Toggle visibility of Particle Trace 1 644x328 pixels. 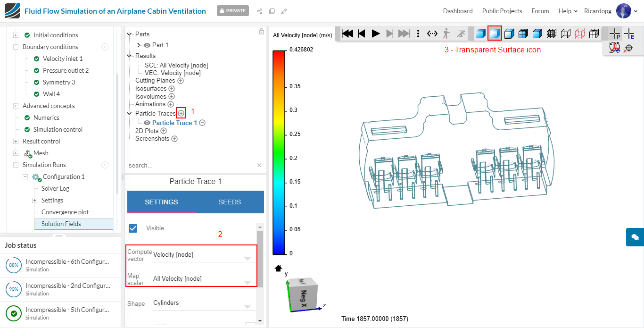pos(147,123)
